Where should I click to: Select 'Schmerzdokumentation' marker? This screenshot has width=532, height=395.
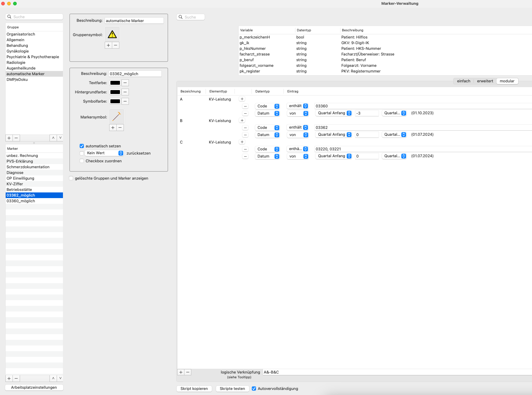(x=34, y=167)
